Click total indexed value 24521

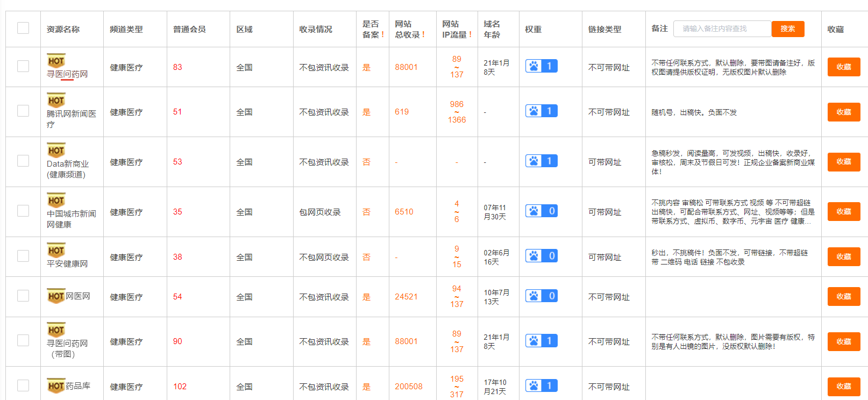coord(406,297)
